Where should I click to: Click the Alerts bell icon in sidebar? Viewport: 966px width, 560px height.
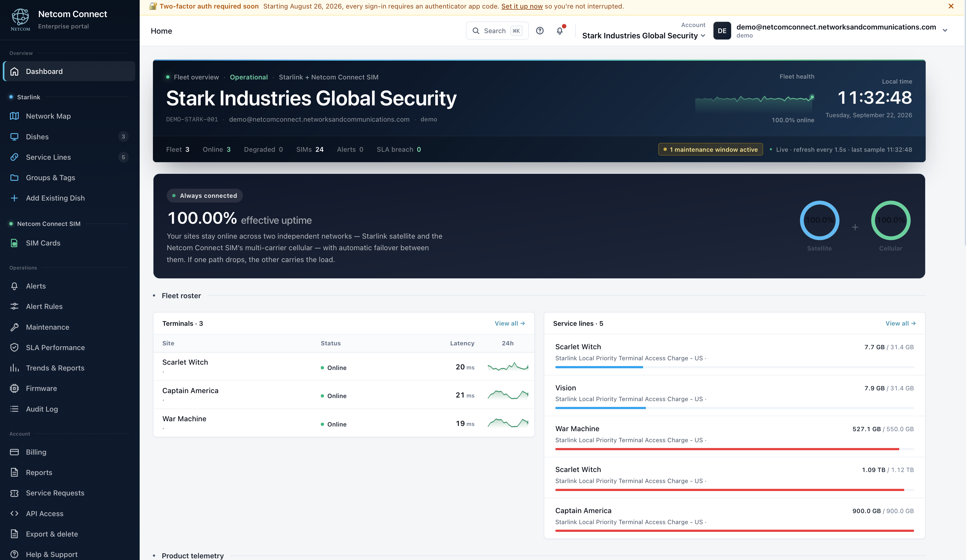click(15, 286)
